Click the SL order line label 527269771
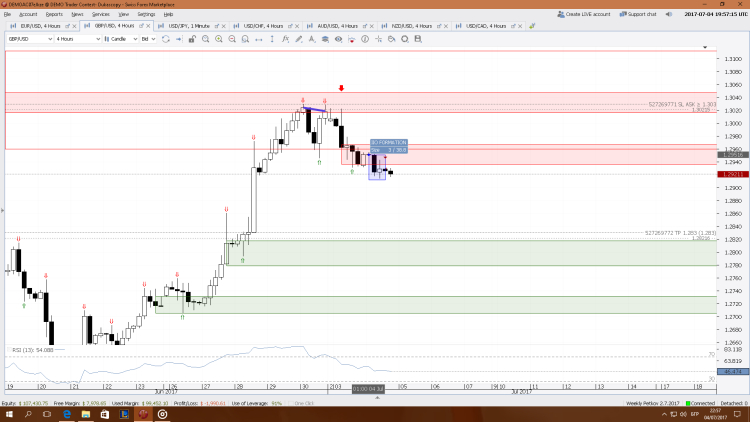Viewport: 750px width, 422px height. tap(682, 104)
